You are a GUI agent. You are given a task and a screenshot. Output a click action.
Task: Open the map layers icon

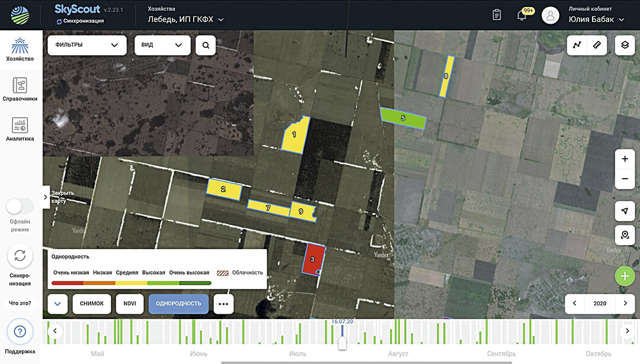click(625, 45)
